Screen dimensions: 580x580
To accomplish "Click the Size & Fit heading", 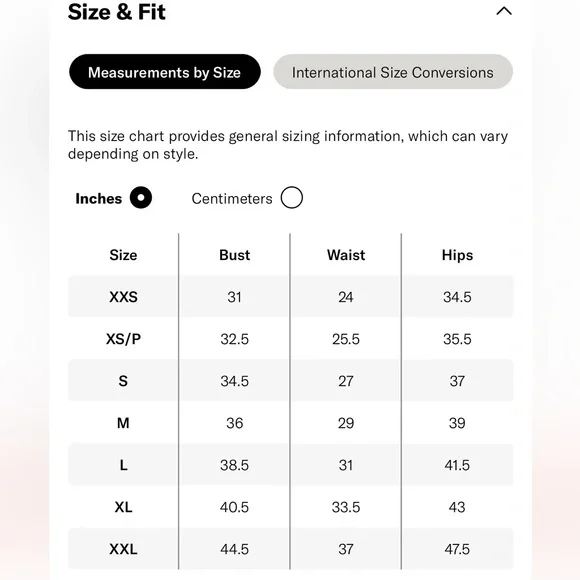I will point(117,12).
